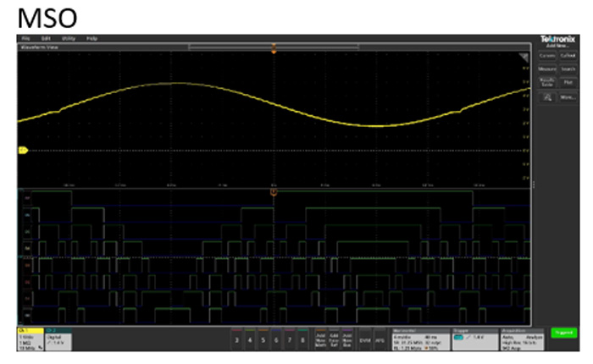Open the File menu

26,38
